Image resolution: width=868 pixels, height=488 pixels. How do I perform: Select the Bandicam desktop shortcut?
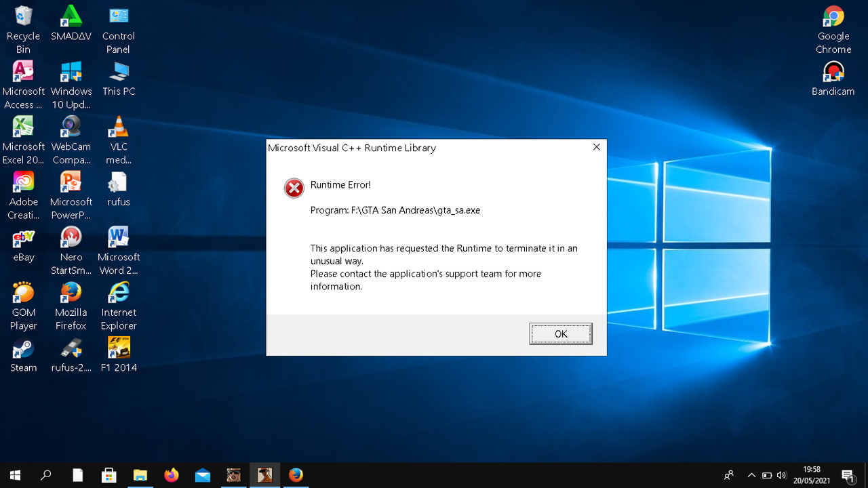[833, 79]
